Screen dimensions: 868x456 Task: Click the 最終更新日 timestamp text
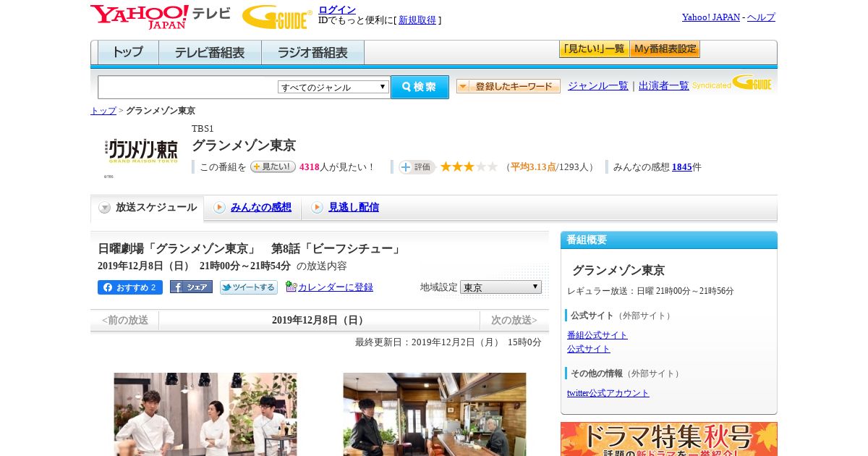tap(448, 342)
